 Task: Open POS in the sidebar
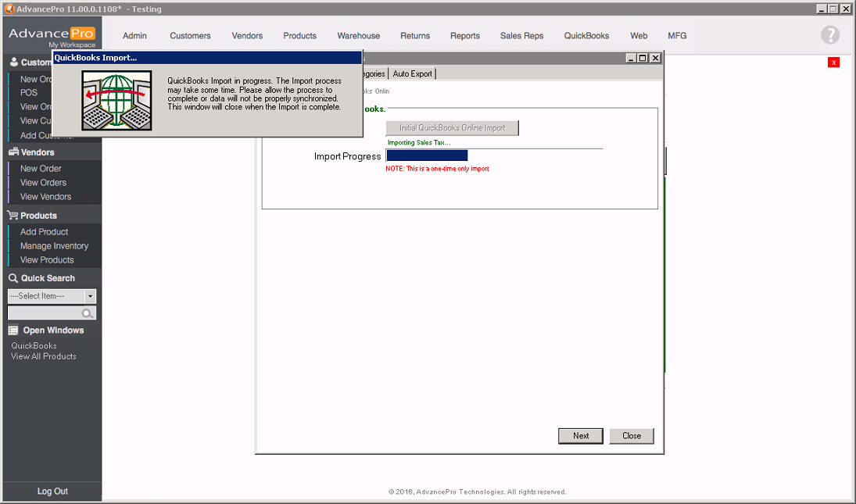click(29, 93)
